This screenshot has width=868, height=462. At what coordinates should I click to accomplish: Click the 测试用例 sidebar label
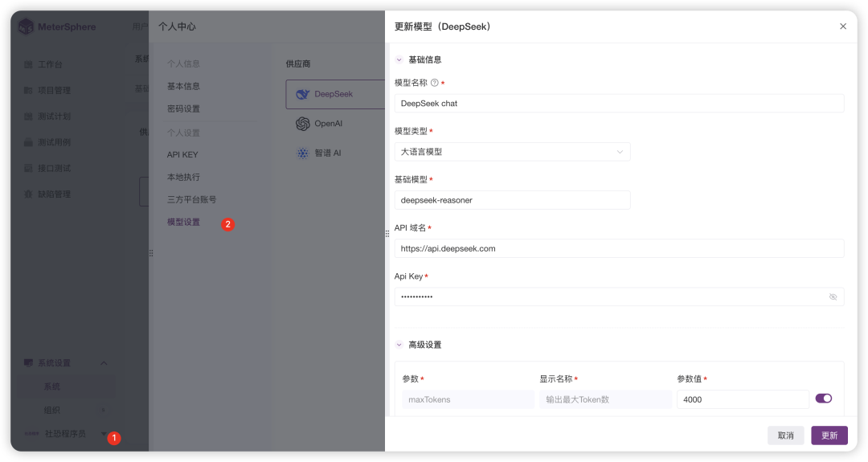point(55,142)
